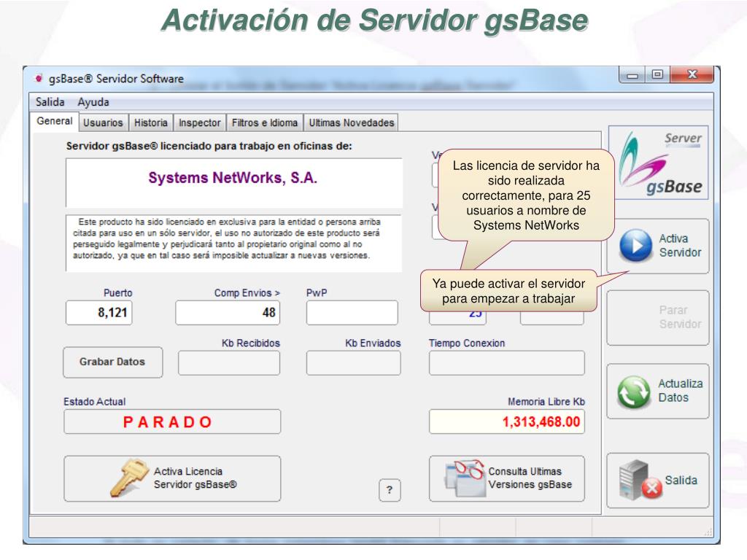747x560 pixels.
Task: Open the Inspector tab
Action: tap(200, 122)
